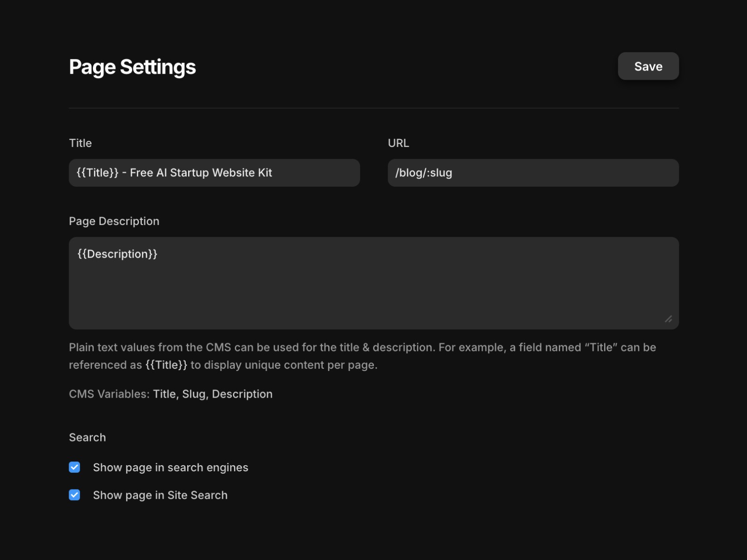Click the textarea resize handle
747x560 pixels.
pyautogui.click(x=669, y=319)
